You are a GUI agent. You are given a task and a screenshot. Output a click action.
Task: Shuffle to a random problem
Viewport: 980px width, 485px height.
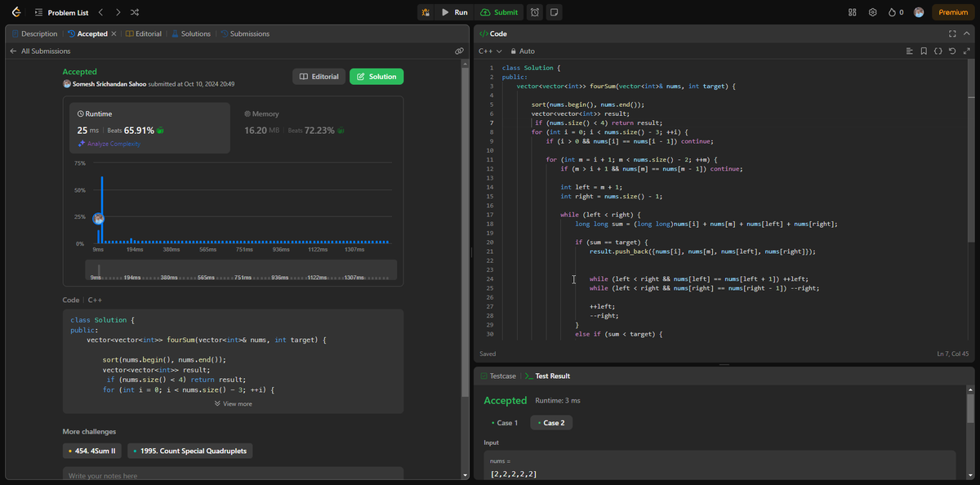click(x=135, y=12)
